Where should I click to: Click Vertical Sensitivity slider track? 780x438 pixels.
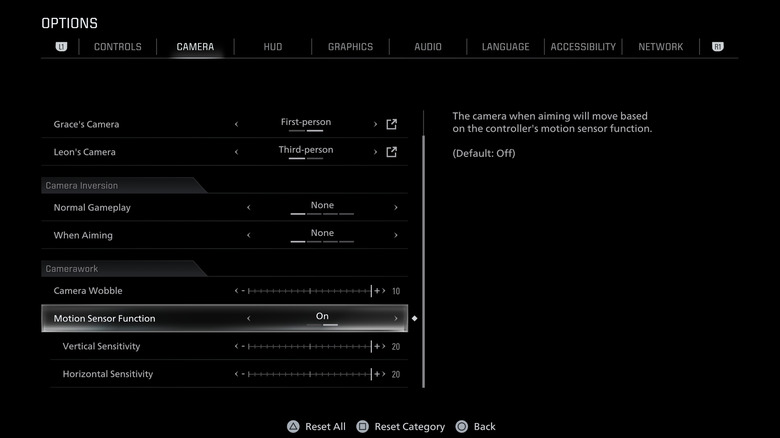click(309, 346)
